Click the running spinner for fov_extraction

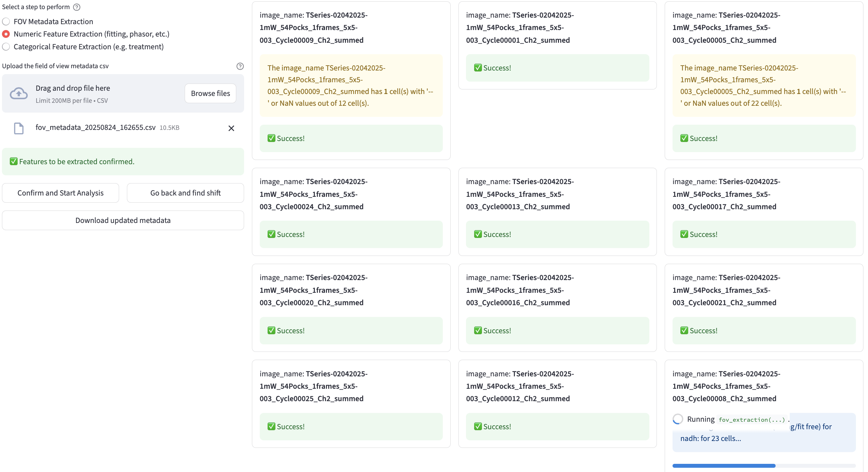678,419
